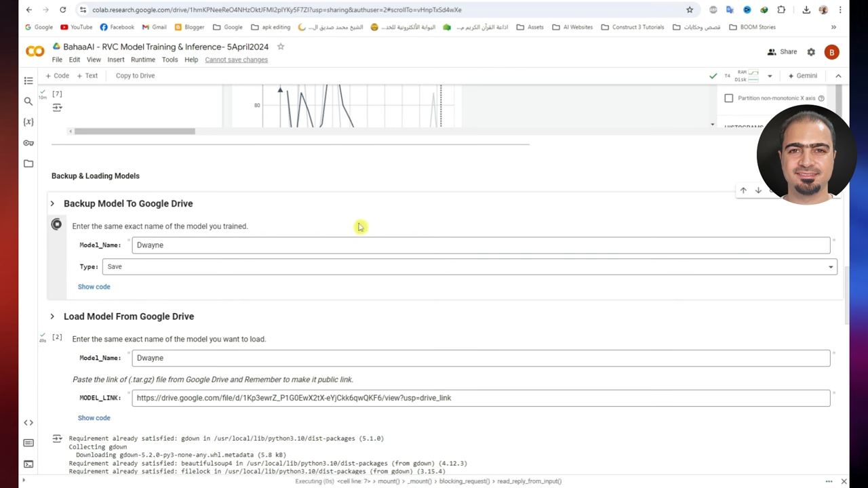Open Colab settings gear icon
Screen dimensions: 868x488
[811, 52]
